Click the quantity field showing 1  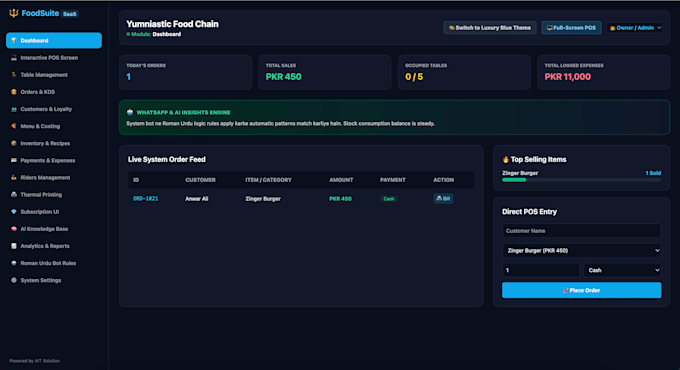[541, 270]
